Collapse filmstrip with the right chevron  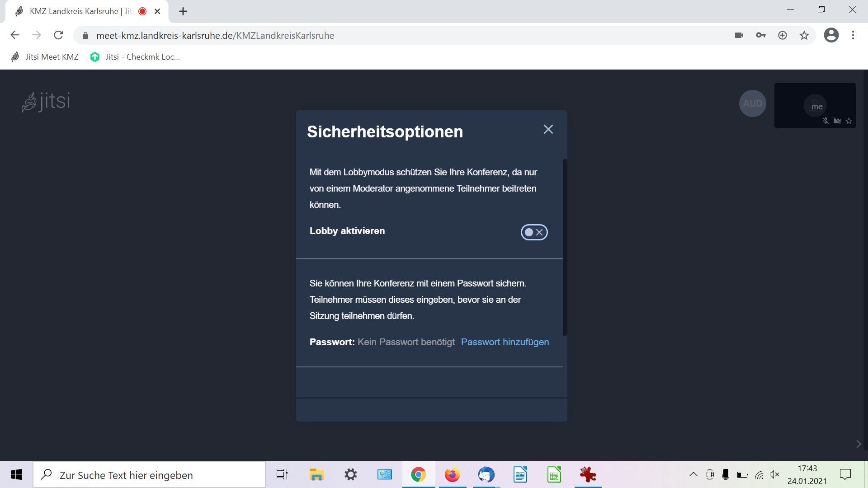point(859,444)
